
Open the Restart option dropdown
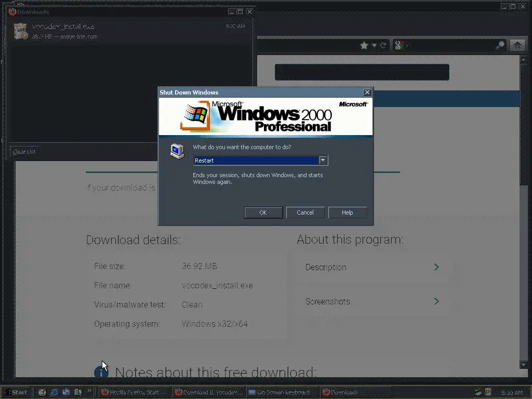click(323, 160)
